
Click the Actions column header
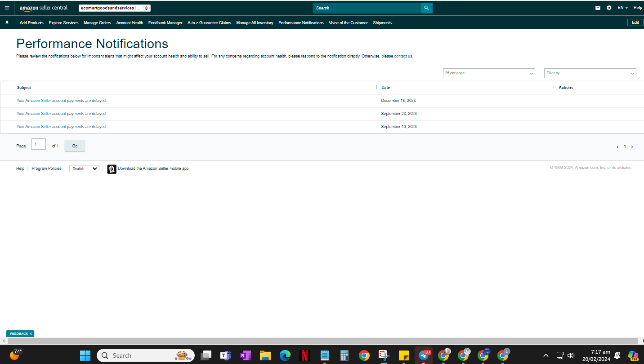566,88
